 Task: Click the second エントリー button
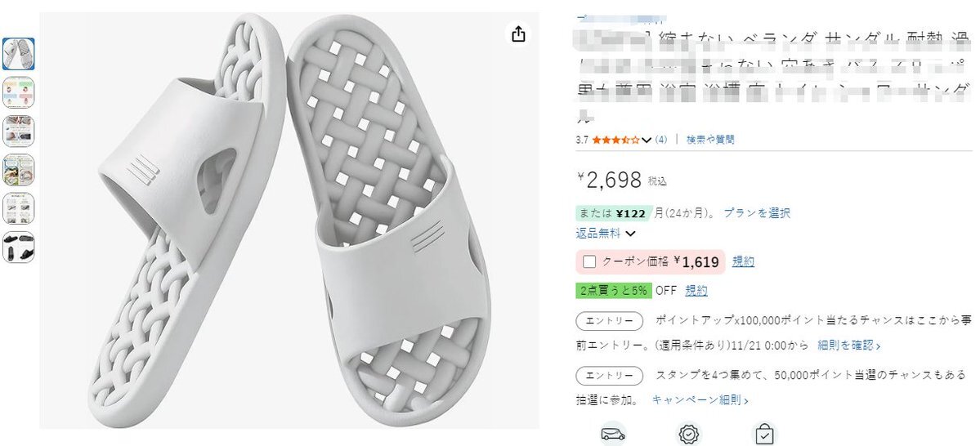click(609, 376)
